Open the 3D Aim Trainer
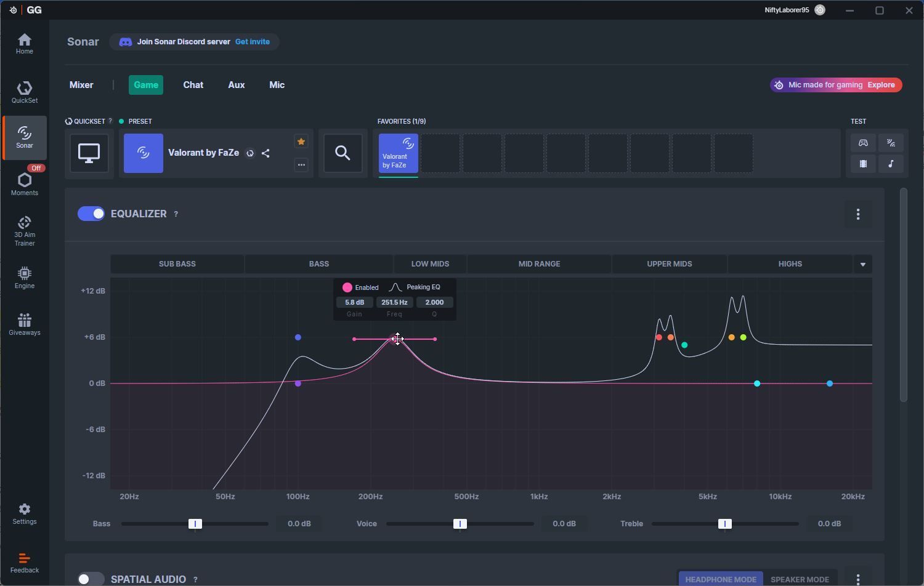Viewport: 924px width, 586px height. tap(25, 231)
